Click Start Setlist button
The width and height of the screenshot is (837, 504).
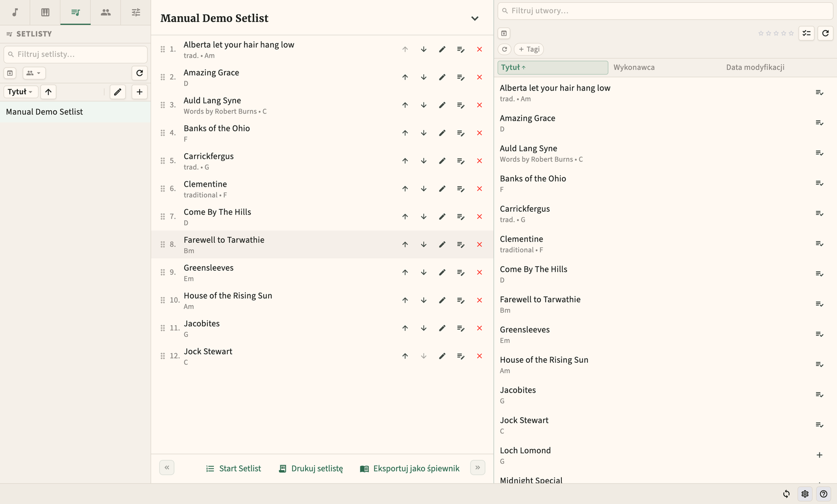233,468
